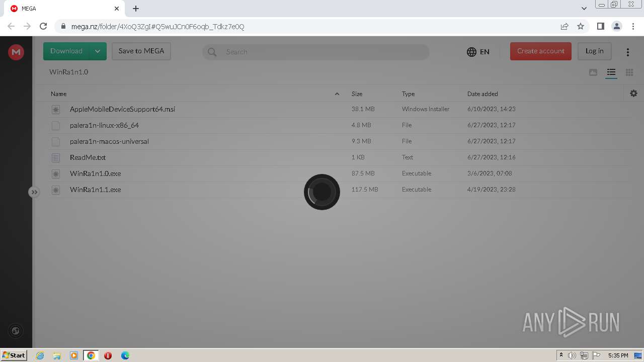Screen dimensions: 644x362
Task: Open the tab search dropdown arrow
Action: pyautogui.click(x=584, y=9)
